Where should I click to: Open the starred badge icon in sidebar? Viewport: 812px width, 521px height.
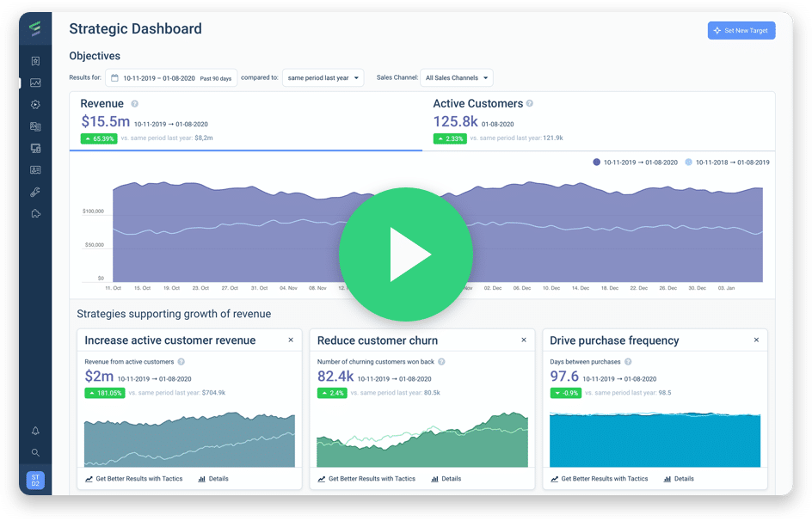(x=35, y=61)
